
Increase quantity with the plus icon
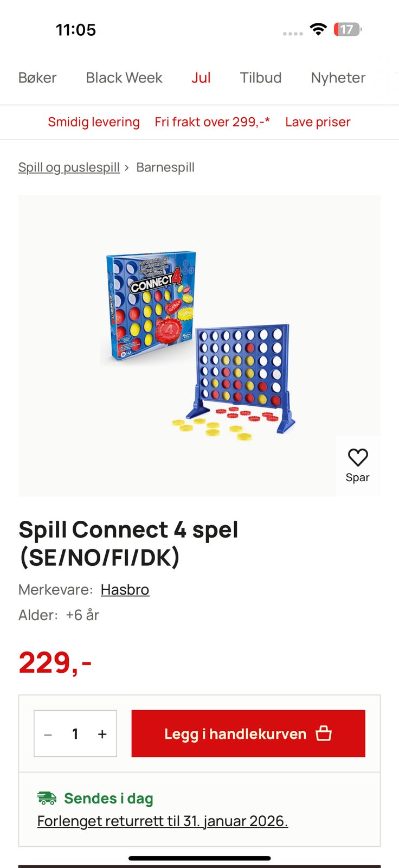tap(102, 735)
